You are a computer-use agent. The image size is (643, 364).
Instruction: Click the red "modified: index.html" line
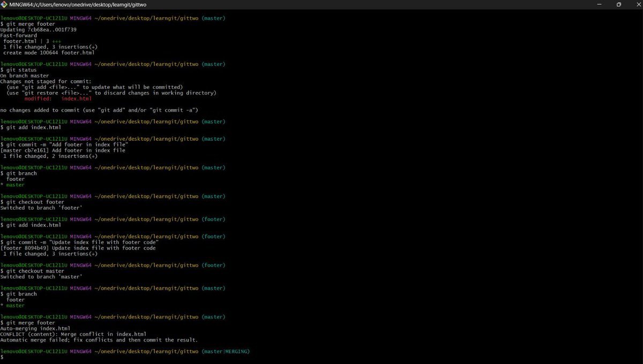(x=58, y=98)
